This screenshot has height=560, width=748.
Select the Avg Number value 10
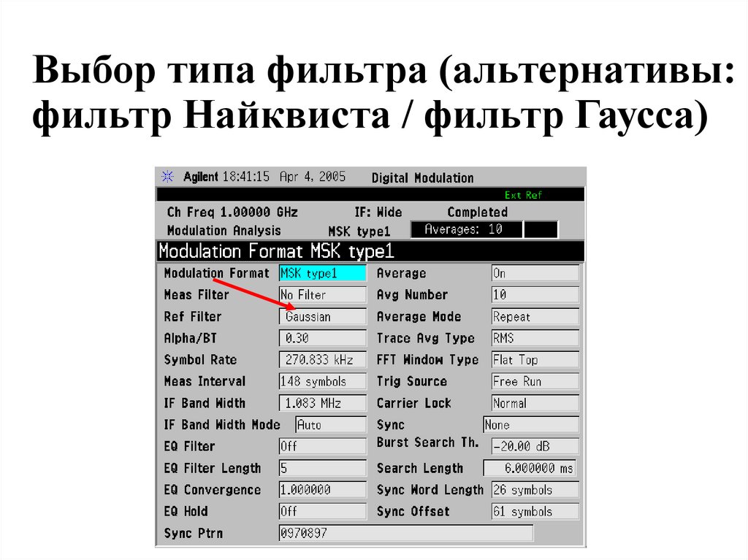(x=535, y=295)
